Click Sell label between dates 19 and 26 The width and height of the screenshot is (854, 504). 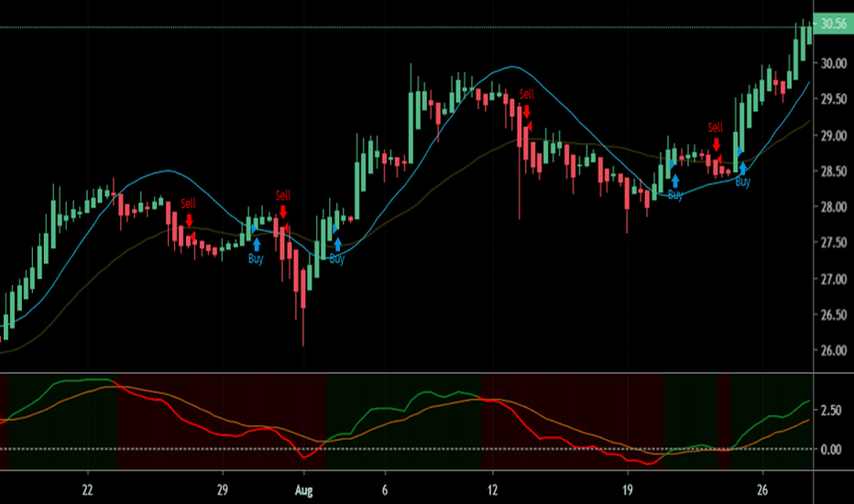pyautogui.click(x=715, y=127)
